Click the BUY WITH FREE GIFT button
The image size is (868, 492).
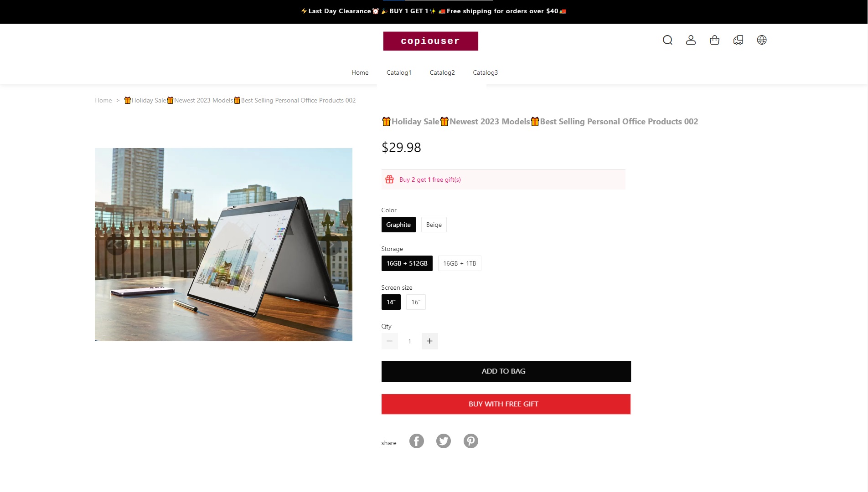coord(506,404)
